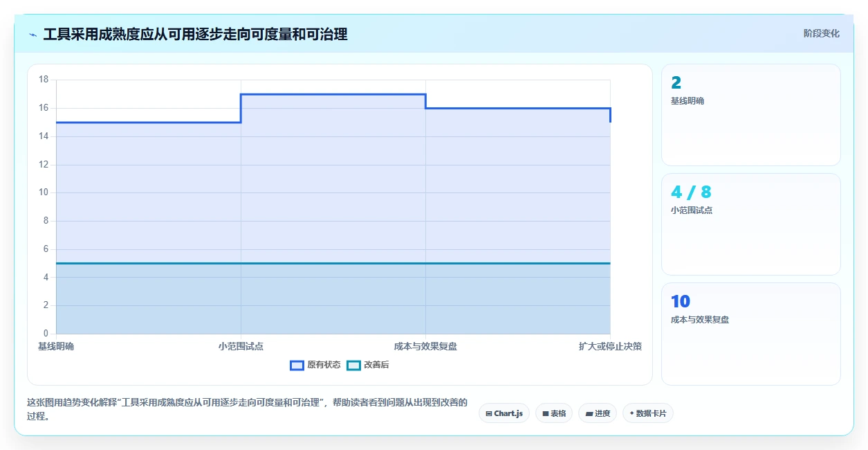This screenshot has width=868, height=450.
Task: Click the y-axis value 2
Action: 46,305
